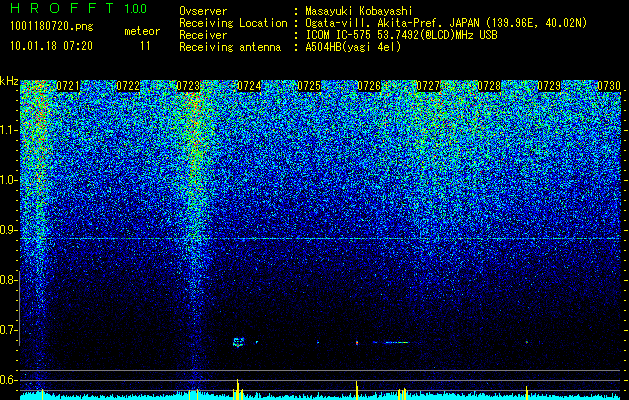Click the 0.7 kHz frequency axis label
Image resolution: width=629 pixels, height=400 pixels.
(9, 330)
